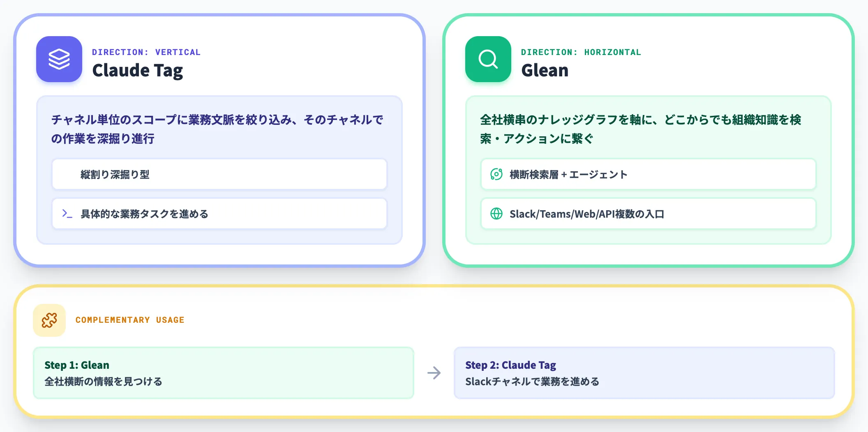The width and height of the screenshot is (868, 432).
Task: Click the COMPLEMENTARY USAGE label
Action: tap(130, 320)
